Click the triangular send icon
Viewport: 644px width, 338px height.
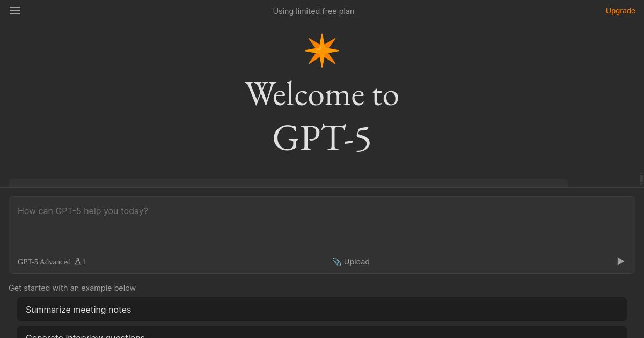(x=620, y=261)
